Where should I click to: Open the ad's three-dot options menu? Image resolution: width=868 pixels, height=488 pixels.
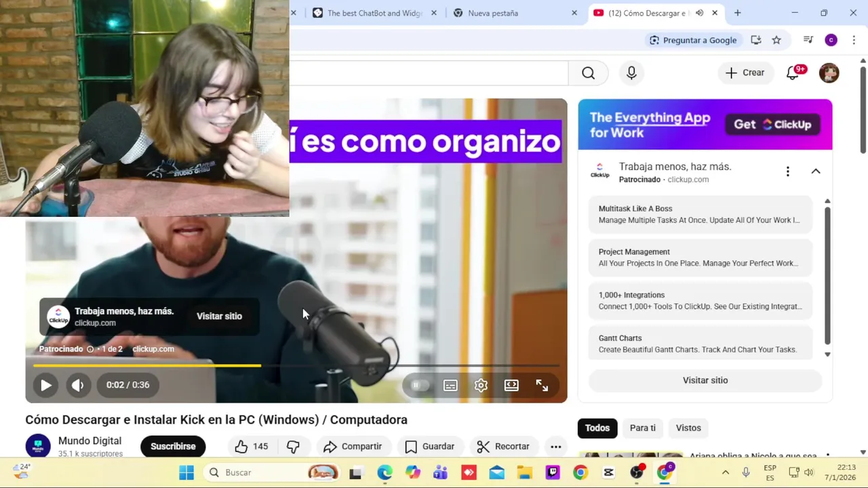[787, 171]
